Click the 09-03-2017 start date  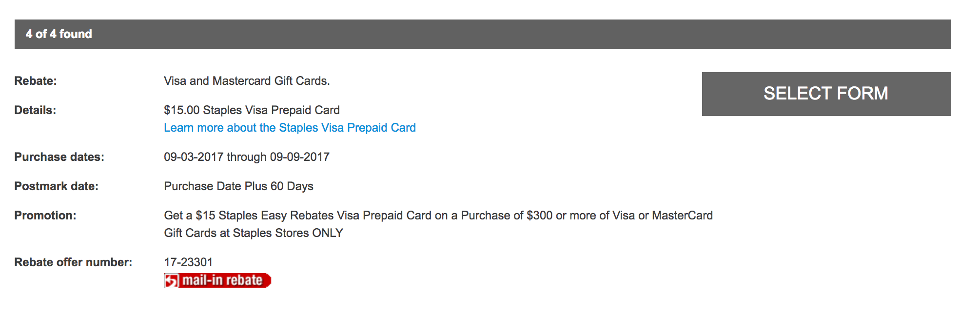(x=194, y=157)
